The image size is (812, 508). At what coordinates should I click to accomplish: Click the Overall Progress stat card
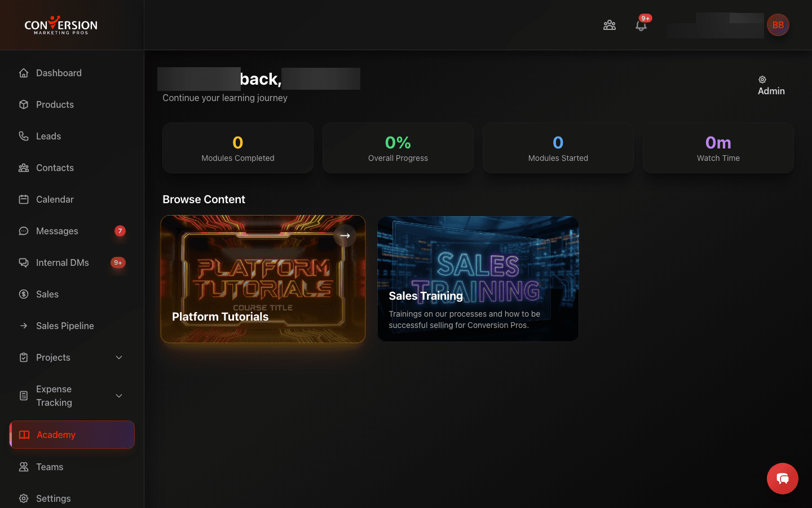(x=398, y=148)
